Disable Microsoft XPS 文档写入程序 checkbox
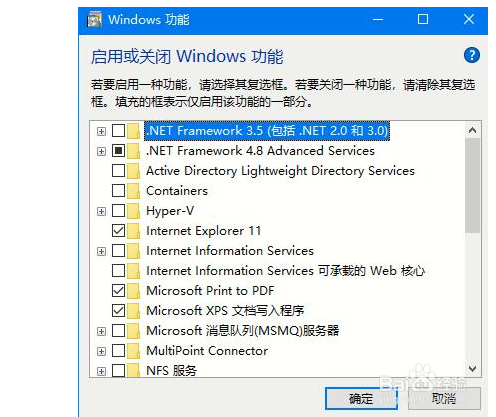 click(x=118, y=311)
